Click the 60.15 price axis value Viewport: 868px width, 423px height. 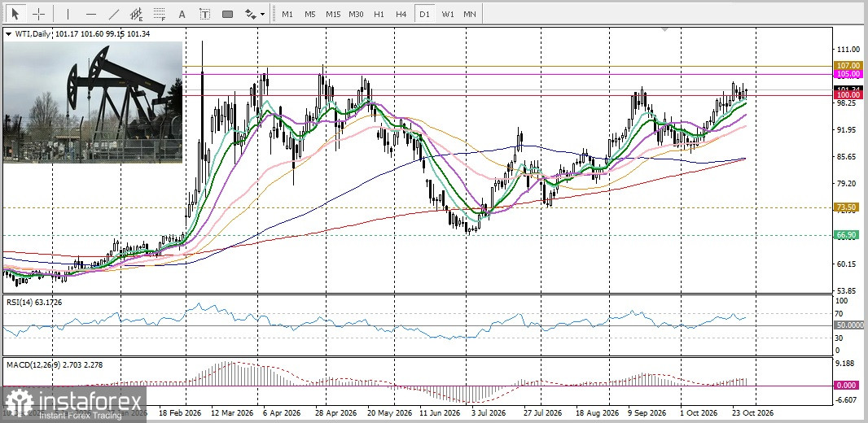[848, 264]
